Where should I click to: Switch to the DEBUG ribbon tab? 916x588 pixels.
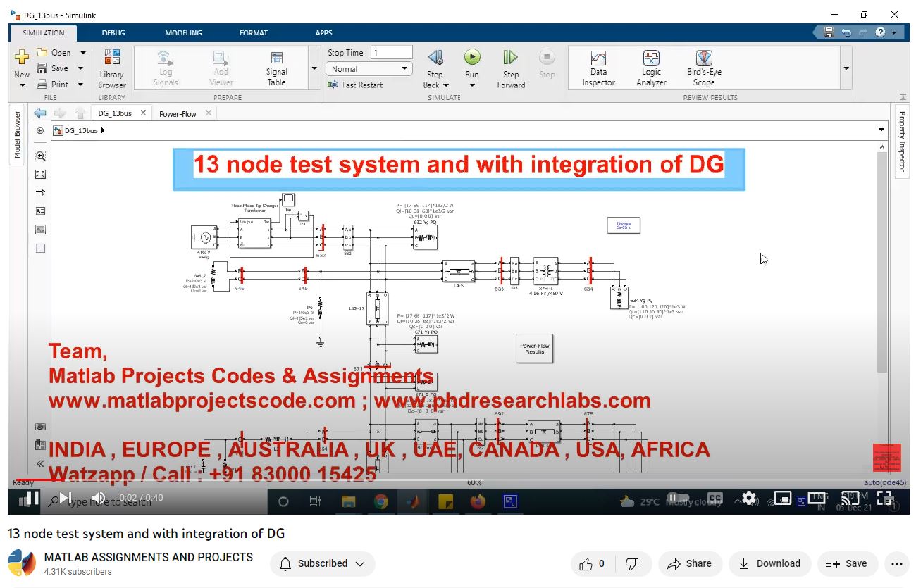[x=113, y=32]
